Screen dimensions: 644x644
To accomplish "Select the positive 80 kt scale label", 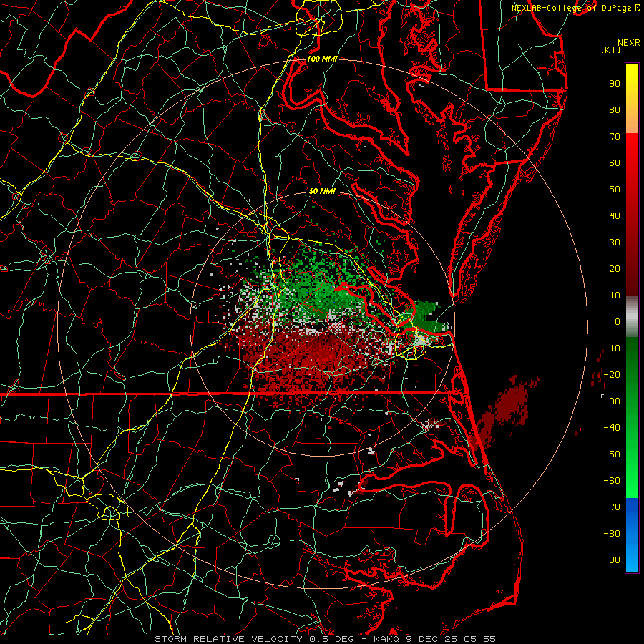I will coord(615,109).
